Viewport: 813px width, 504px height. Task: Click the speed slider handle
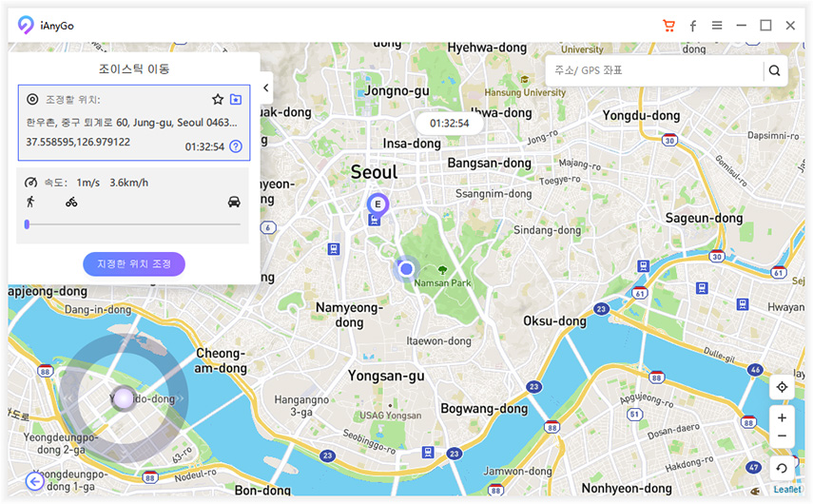(27, 224)
